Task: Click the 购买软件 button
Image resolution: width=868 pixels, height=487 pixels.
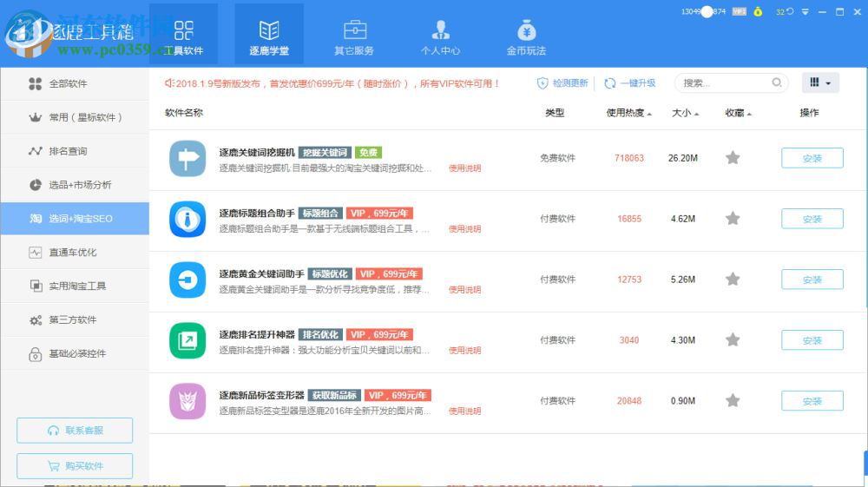Action: [75, 466]
